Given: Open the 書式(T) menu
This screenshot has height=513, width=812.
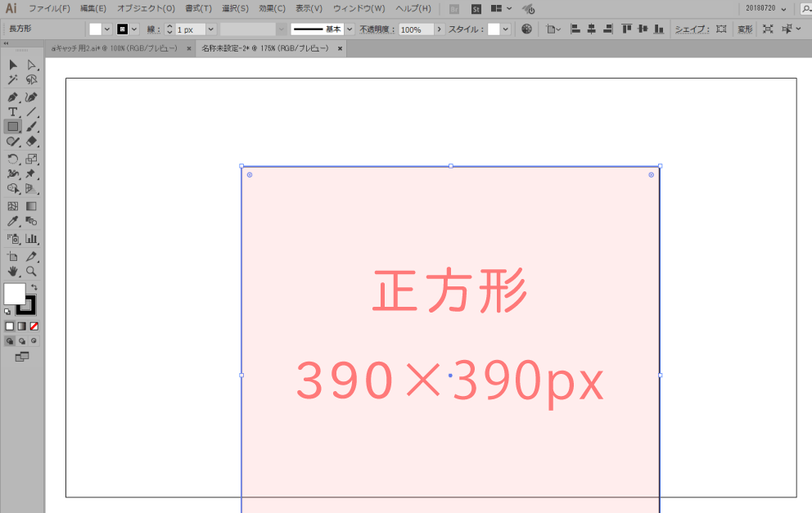Looking at the screenshot, I should [198, 8].
